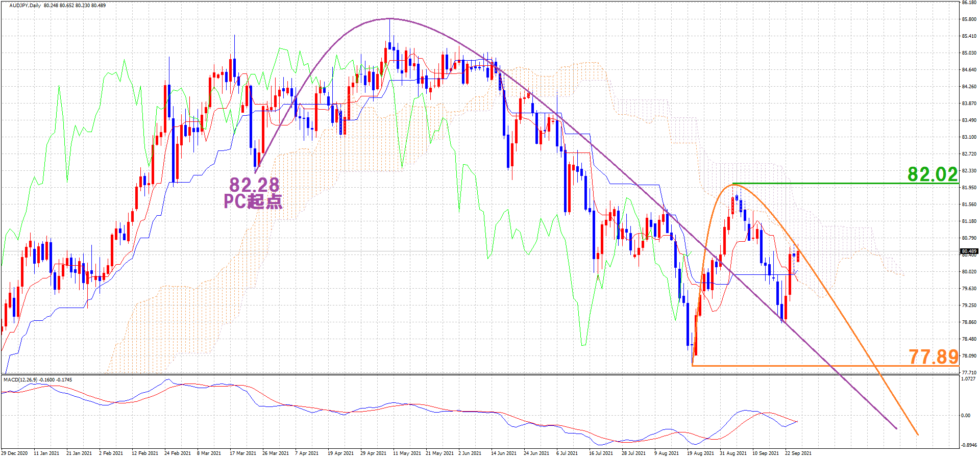980x459 pixels.
Task: Click the MACD(12,26,9) indicator label
Action: (x=20, y=379)
